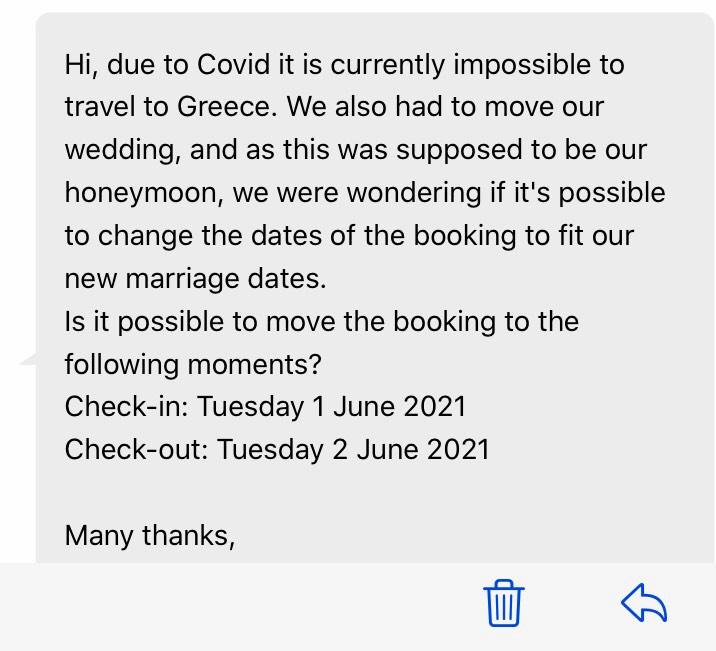The width and height of the screenshot is (716, 651).
Task: Click 'new marriage dates.' text
Action: [195, 279]
